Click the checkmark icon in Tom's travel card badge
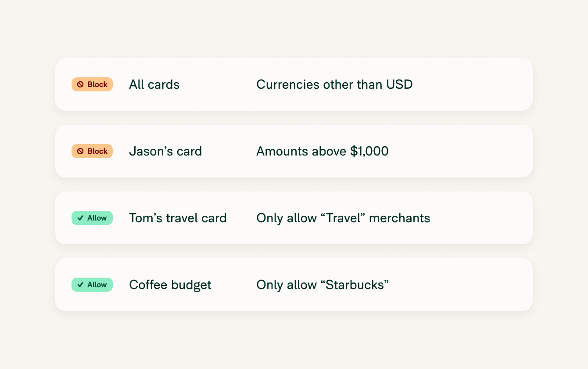 80,218
